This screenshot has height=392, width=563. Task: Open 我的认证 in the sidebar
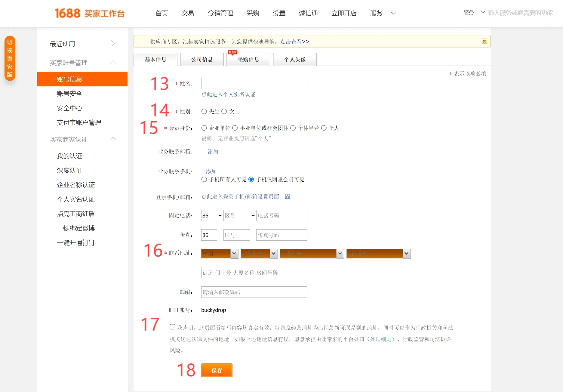pyautogui.click(x=69, y=156)
